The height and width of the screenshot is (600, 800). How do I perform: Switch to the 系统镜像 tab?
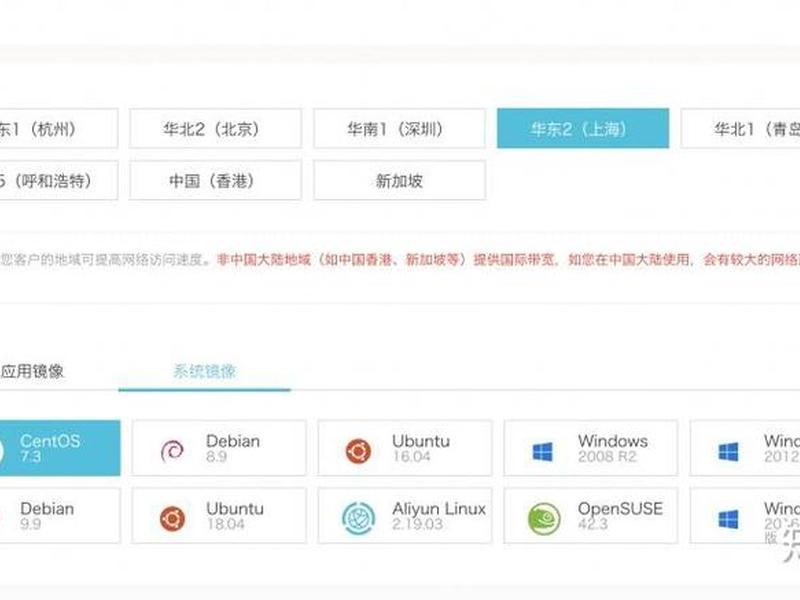205,371
